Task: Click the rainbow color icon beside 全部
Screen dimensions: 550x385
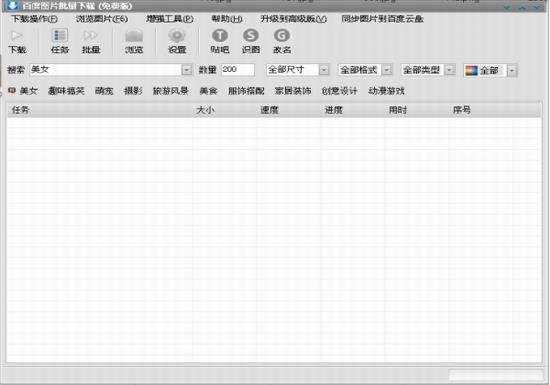Action: 471,70
